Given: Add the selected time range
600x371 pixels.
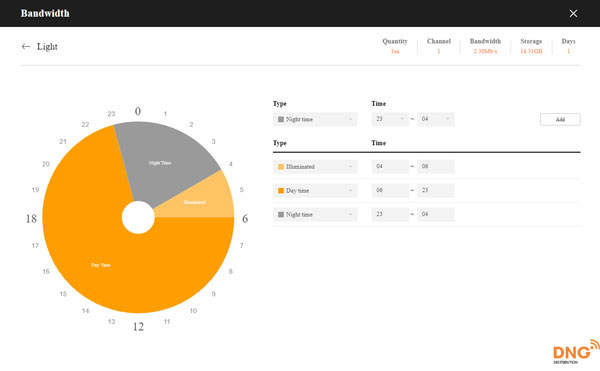Looking at the screenshot, I should (560, 119).
